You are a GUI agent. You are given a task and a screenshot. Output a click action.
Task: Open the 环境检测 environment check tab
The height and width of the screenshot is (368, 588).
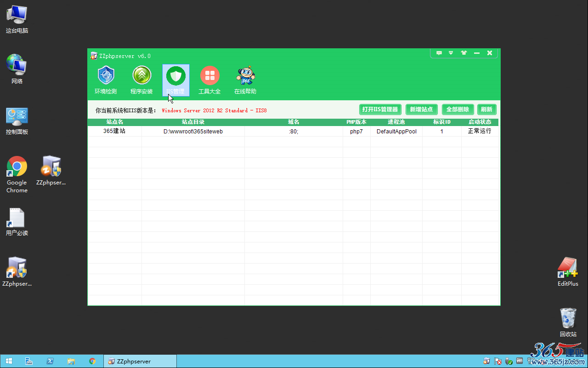pos(106,80)
